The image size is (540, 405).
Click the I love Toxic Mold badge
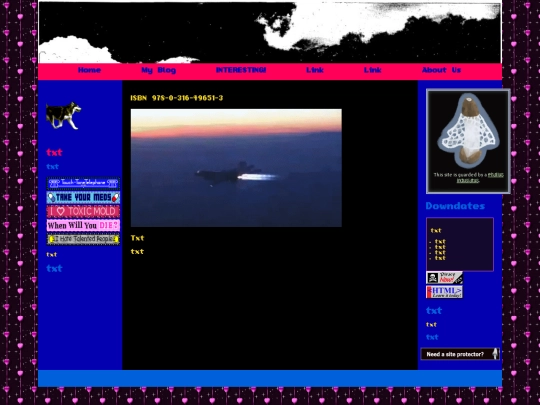click(83, 211)
